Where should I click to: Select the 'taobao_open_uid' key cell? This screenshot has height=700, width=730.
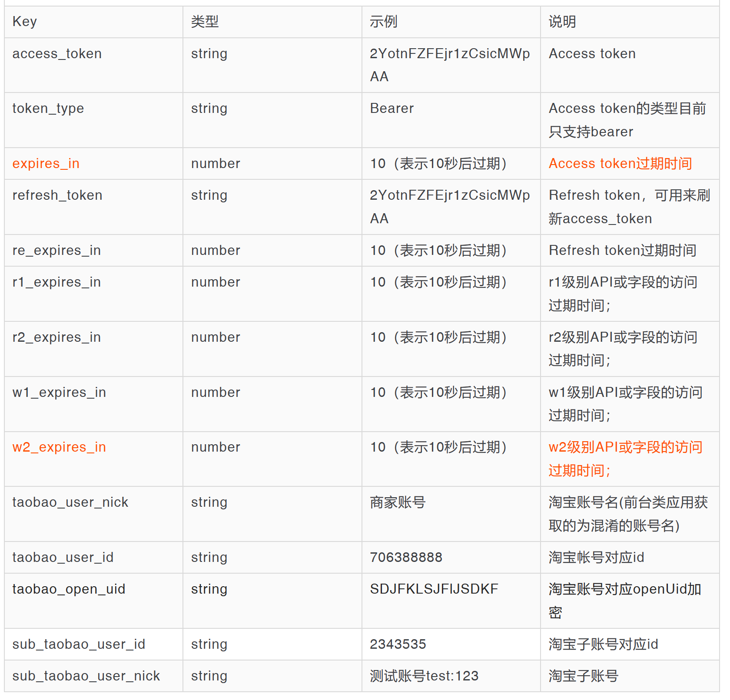93,601
